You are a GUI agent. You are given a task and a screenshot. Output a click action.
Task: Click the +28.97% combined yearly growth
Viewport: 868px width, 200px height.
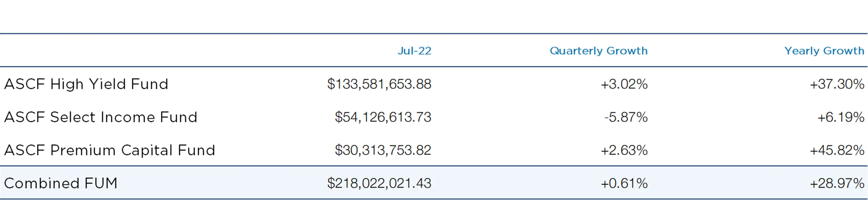(837, 183)
